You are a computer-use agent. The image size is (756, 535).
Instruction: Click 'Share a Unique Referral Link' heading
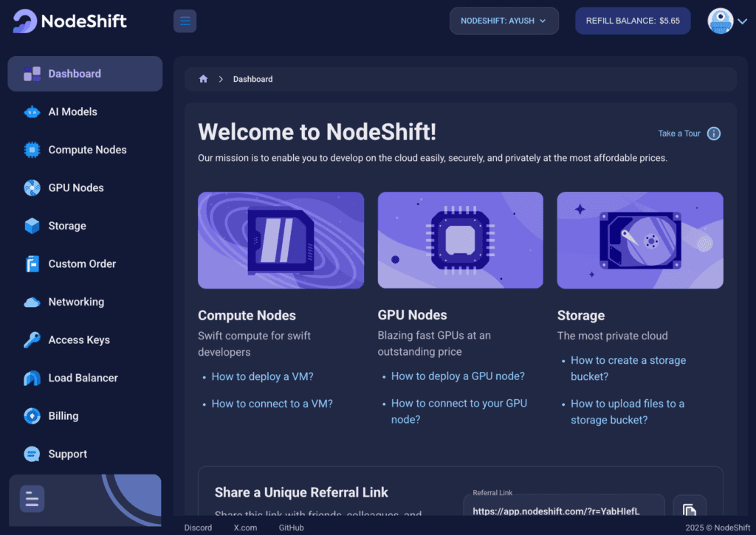301,492
